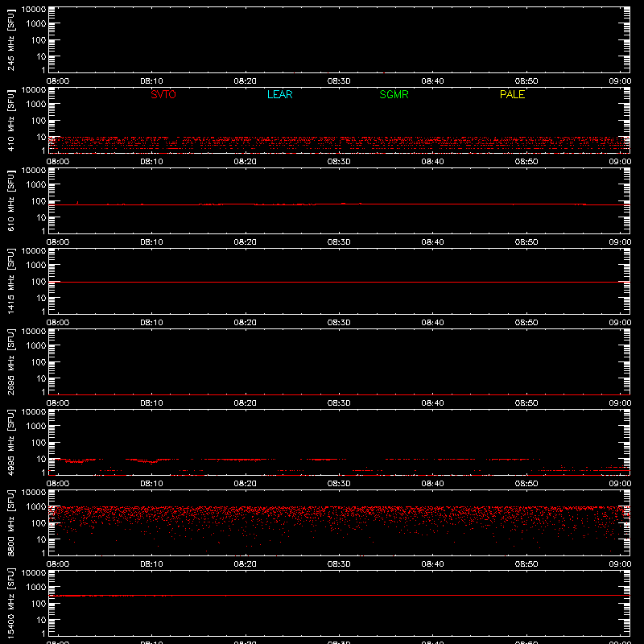Click 08:10 tick under the 410 MHz plot

151,162
